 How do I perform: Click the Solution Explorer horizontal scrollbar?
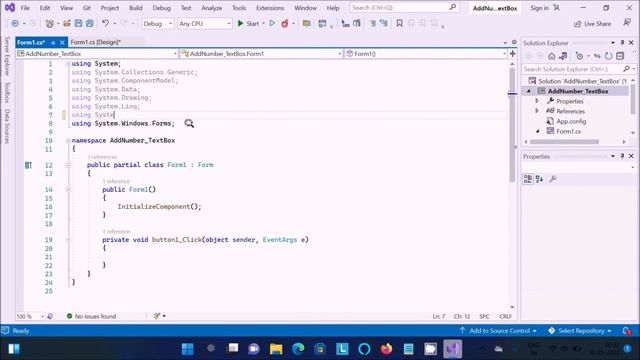click(x=564, y=142)
